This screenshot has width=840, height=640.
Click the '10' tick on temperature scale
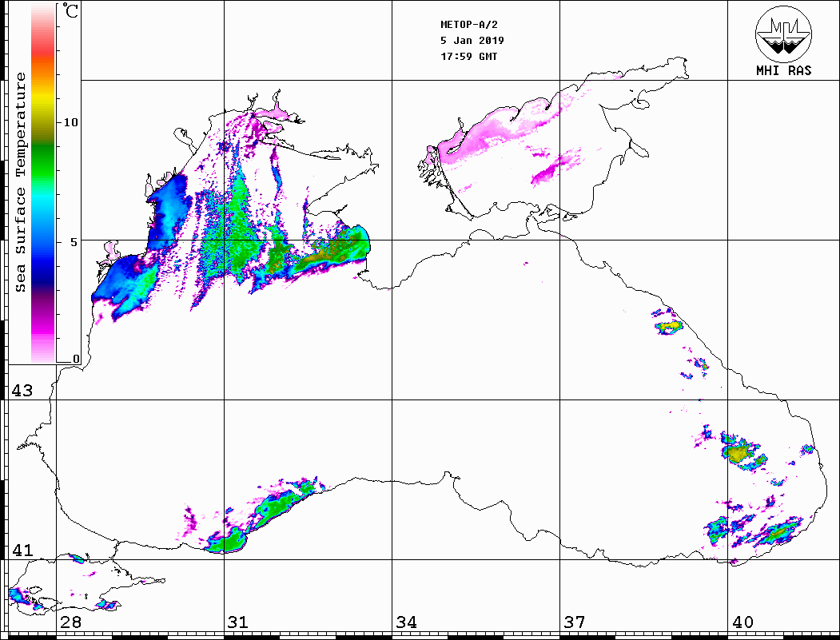(x=70, y=122)
